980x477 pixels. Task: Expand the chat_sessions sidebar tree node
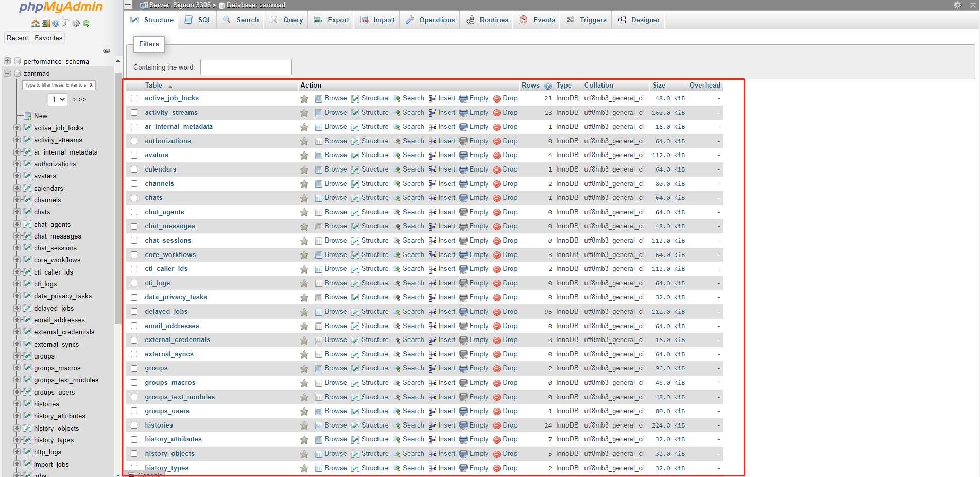point(17,248)
